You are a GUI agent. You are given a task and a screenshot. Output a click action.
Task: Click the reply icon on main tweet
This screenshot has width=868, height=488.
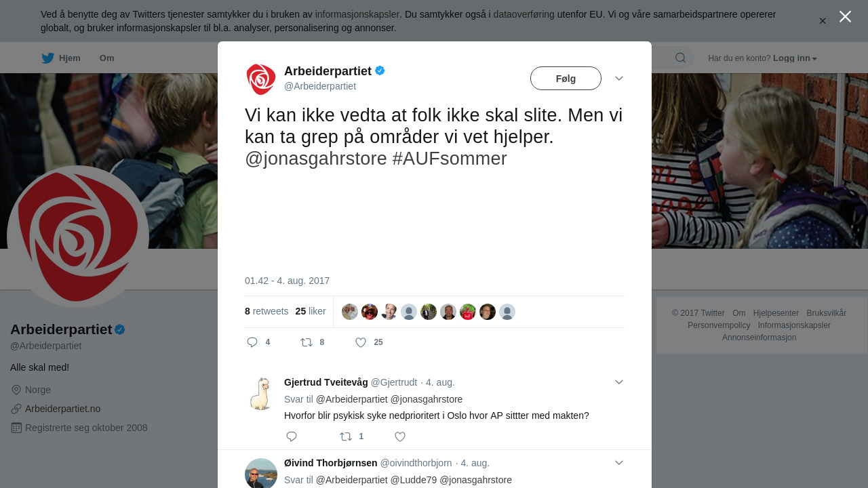pos(252,342)
